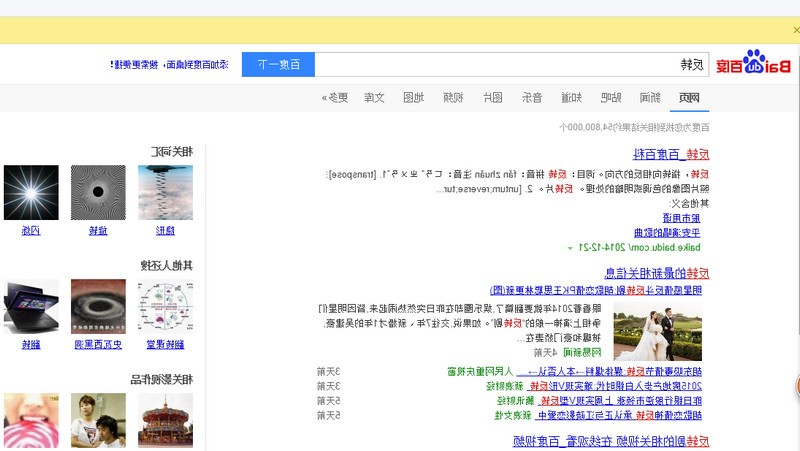Open the carousel movie thumbnail
800x451 pixels.
click(x=165, y=420)
